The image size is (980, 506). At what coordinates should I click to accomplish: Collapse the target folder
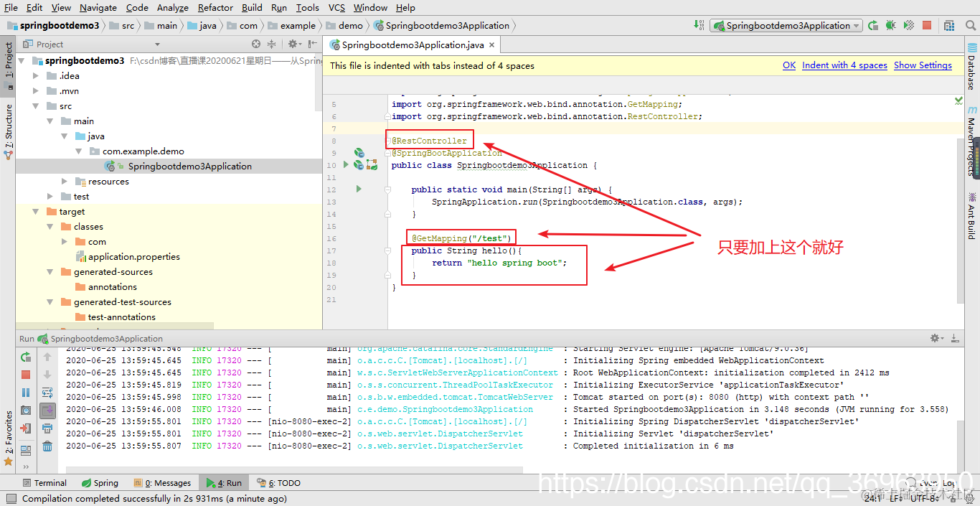click(36, 212)
